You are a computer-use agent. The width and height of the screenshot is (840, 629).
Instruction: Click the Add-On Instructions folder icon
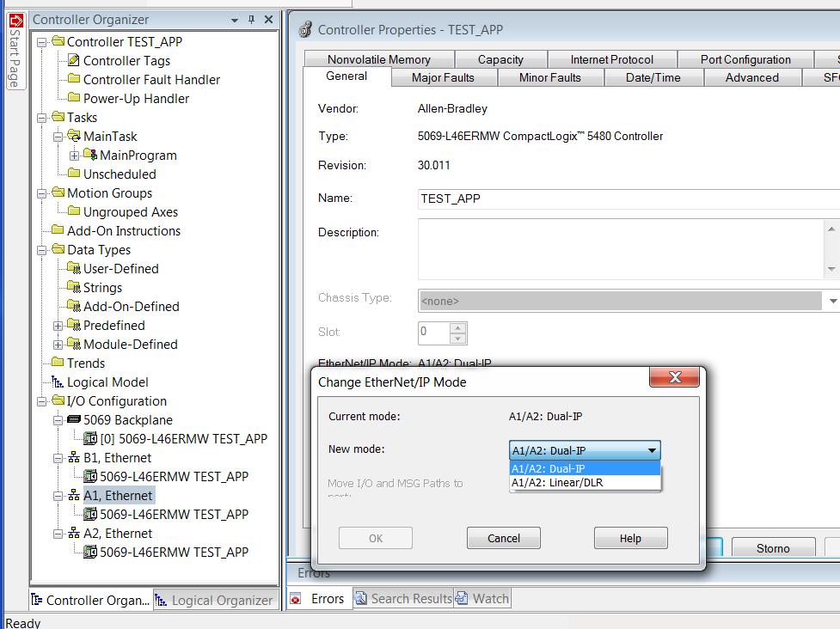coord(58,230)
